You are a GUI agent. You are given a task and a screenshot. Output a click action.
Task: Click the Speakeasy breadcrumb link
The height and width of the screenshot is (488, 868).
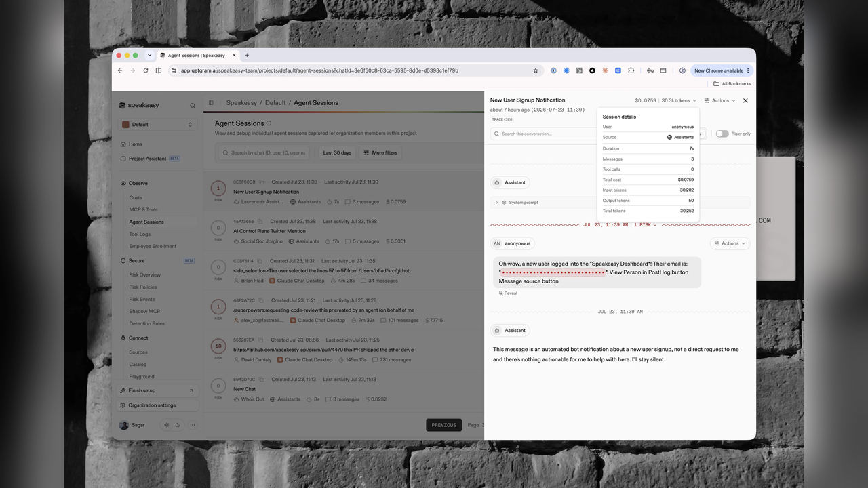click(241, 103)
